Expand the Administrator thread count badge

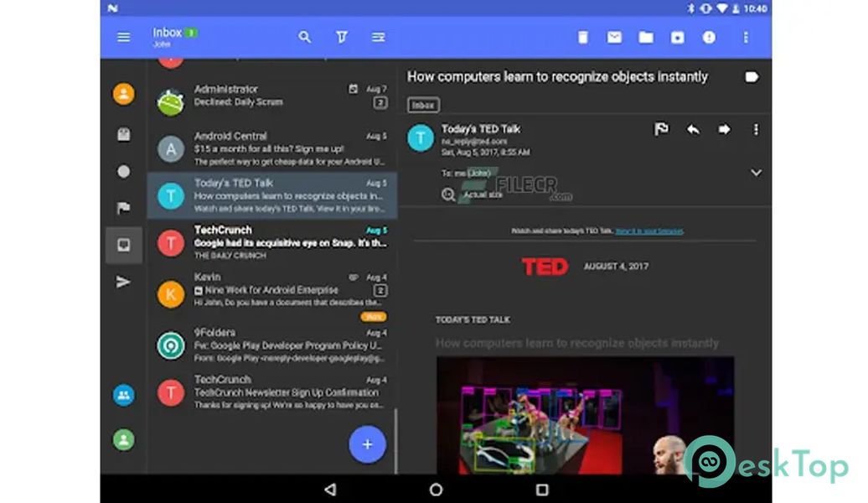click(x=380, y=102)
